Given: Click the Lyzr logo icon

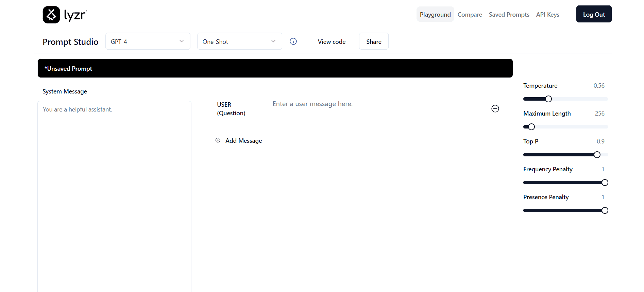Looking at the screenshot, I should [x=51, y=15].
